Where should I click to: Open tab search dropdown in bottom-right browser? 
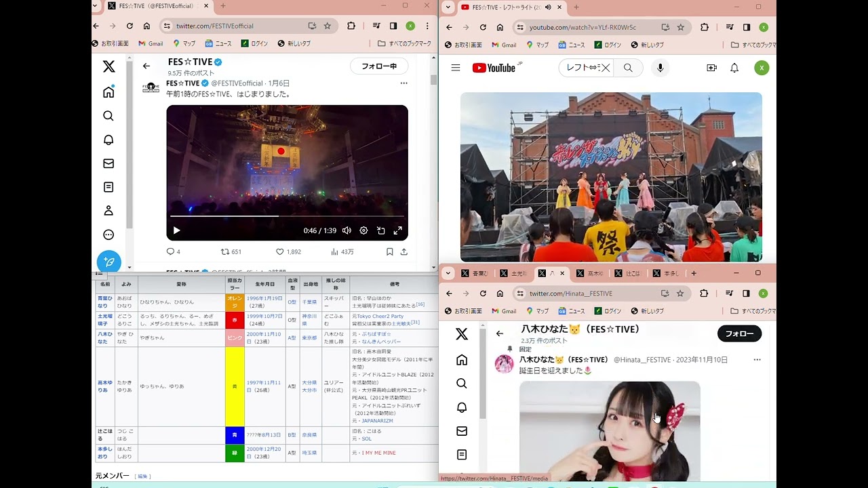(448, 273)
